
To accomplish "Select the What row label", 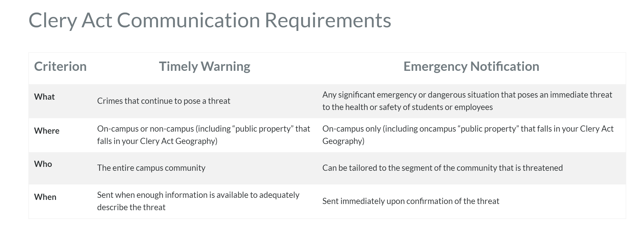I will pyautogui.click(x=44, y=97).
